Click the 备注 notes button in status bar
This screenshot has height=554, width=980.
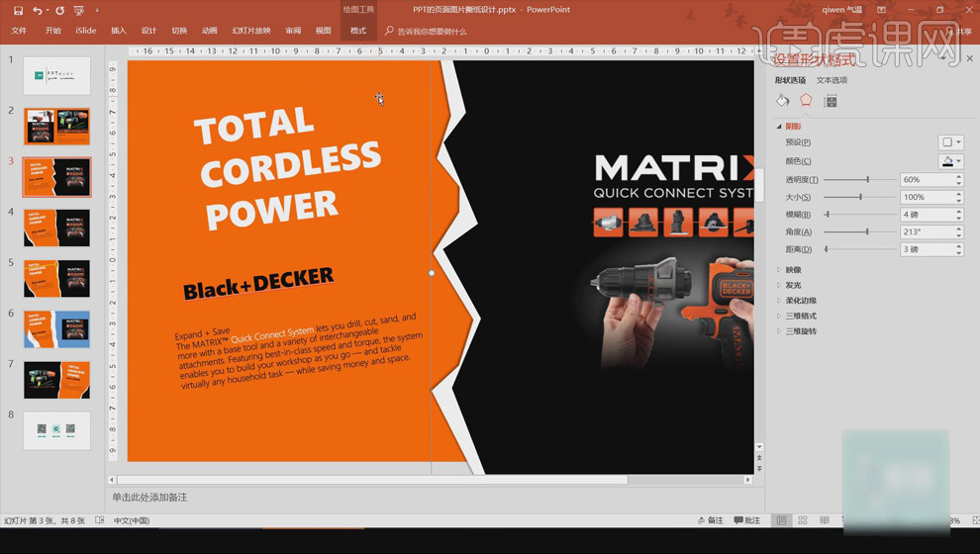click(710, 520)
